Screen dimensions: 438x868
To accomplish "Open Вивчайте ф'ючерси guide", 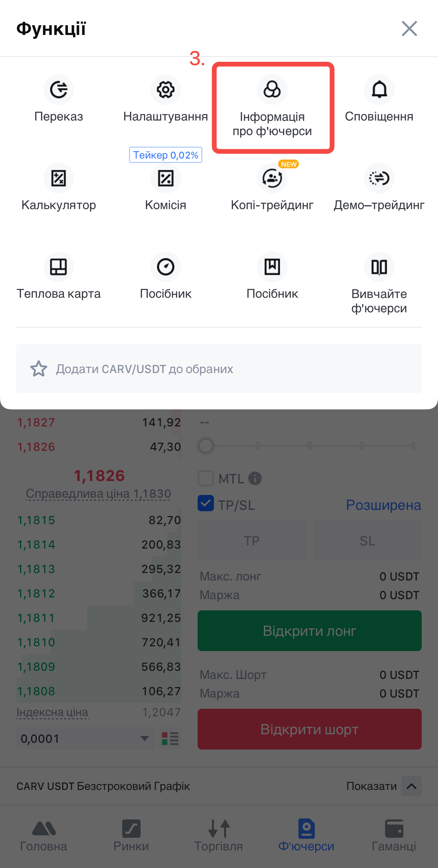I will tap(379, 267).
